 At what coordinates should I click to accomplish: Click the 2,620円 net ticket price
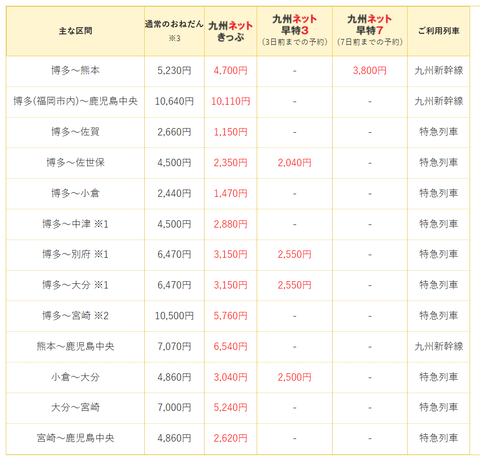coord(230,438)
